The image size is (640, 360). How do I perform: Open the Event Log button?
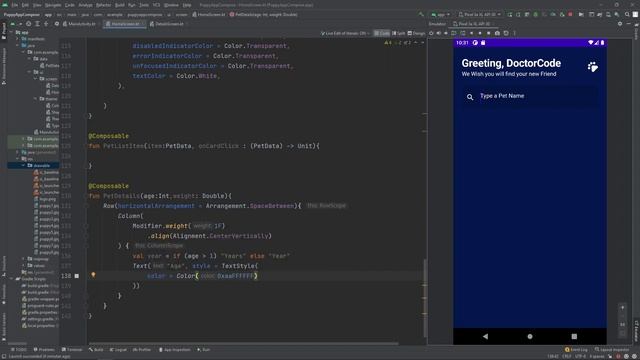point(576,349)
